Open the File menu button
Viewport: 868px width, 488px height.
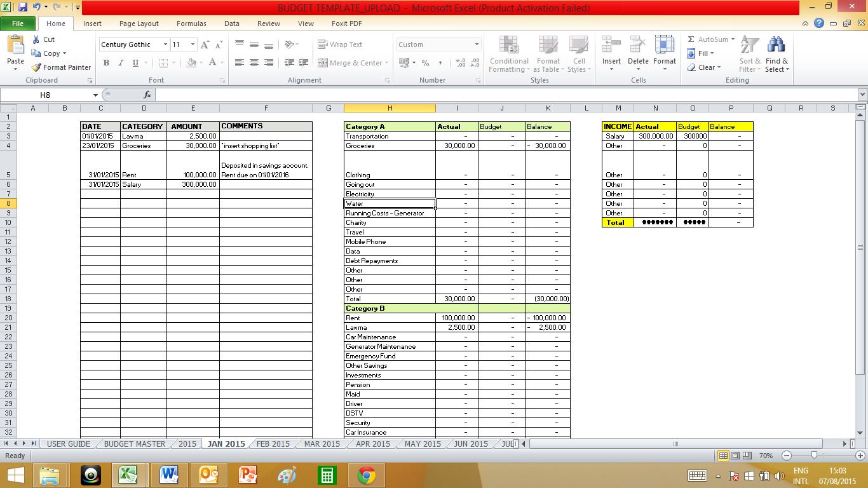click(18, 24)
